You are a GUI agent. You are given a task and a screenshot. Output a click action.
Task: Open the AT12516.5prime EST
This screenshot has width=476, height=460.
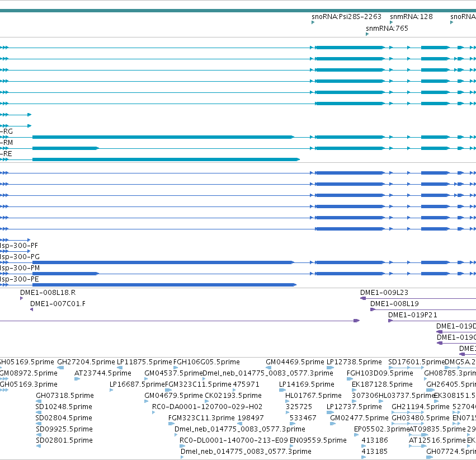(437, 440)
